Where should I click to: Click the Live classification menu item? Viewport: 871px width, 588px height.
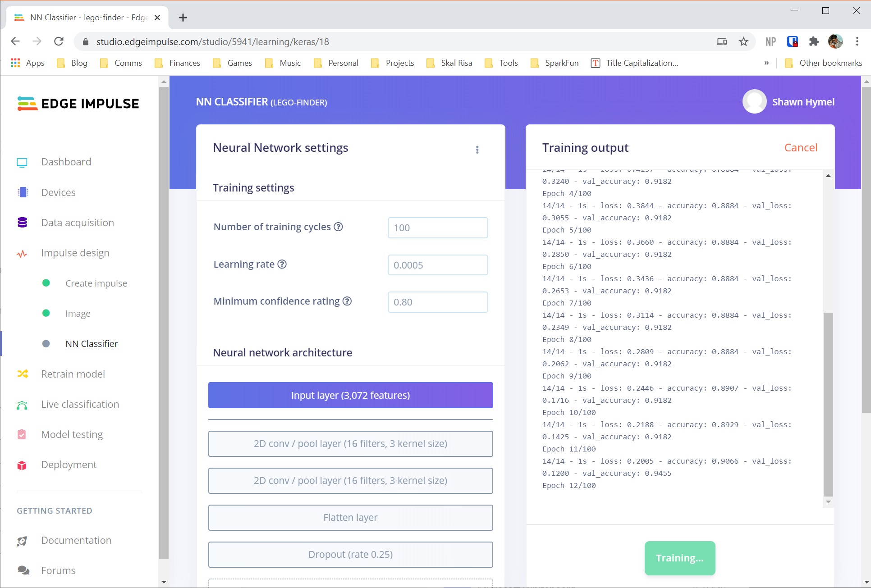click(x=80, y=404)
